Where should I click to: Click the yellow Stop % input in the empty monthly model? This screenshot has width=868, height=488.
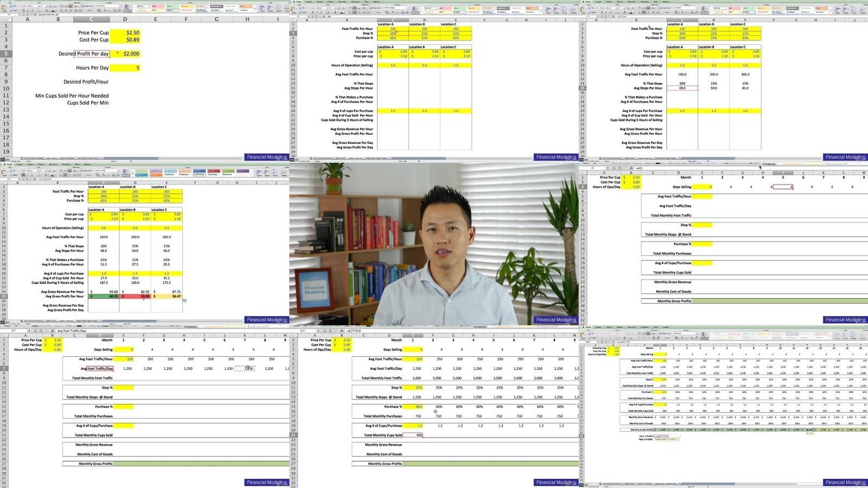pyautogui.click(x=703, y=225)
